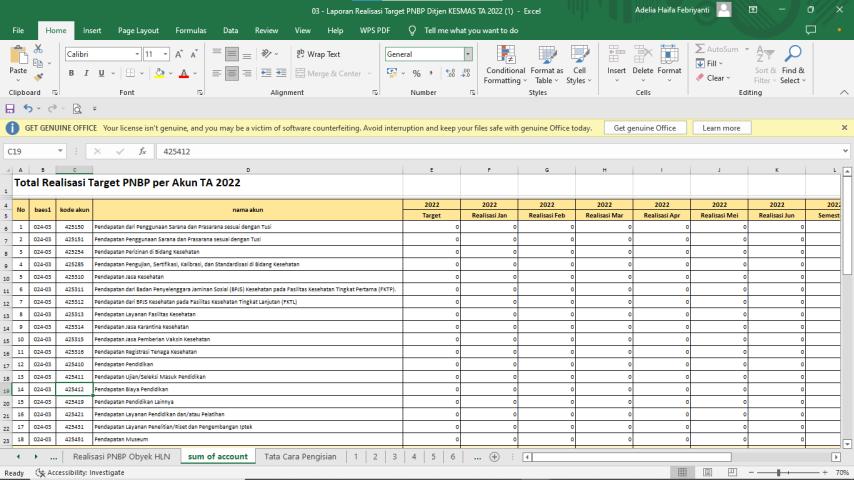Expand the formula bar
The width and height of the screenshot is (854, 480).
pos(845,151)
